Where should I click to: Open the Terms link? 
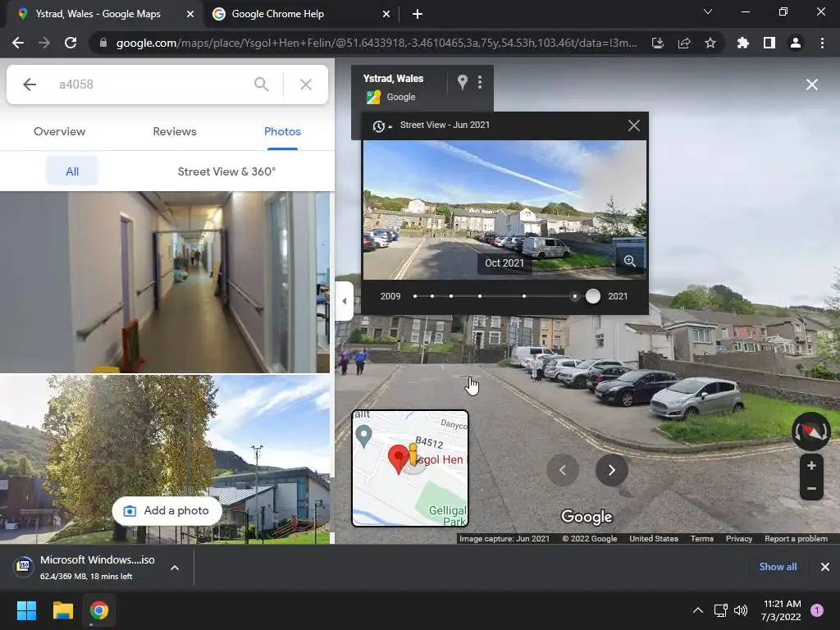click(x=702, y=538)
